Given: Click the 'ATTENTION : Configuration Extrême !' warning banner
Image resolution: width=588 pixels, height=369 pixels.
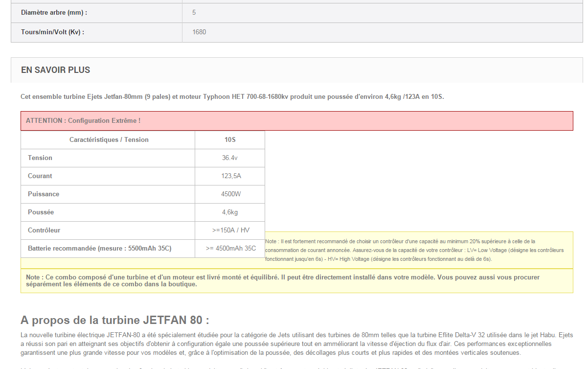Looking at the screenshot, I should 296,120.
